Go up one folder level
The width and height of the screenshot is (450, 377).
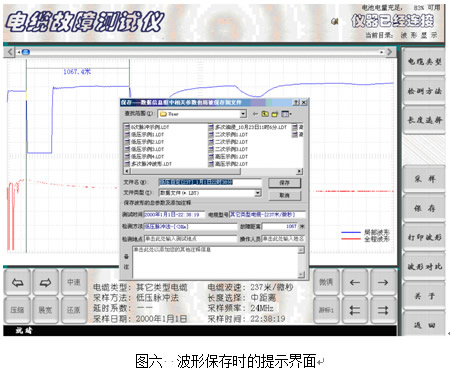pyautogui.click(x=265, y=114)
